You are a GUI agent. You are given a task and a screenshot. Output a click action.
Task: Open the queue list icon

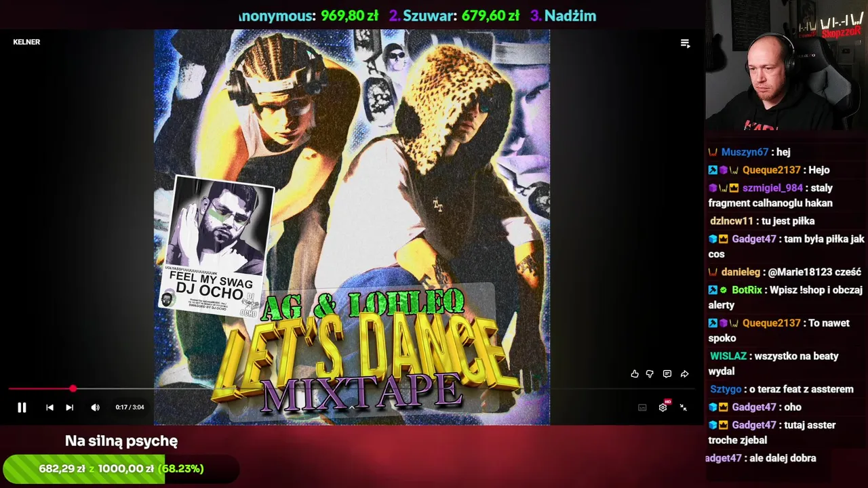685,43
